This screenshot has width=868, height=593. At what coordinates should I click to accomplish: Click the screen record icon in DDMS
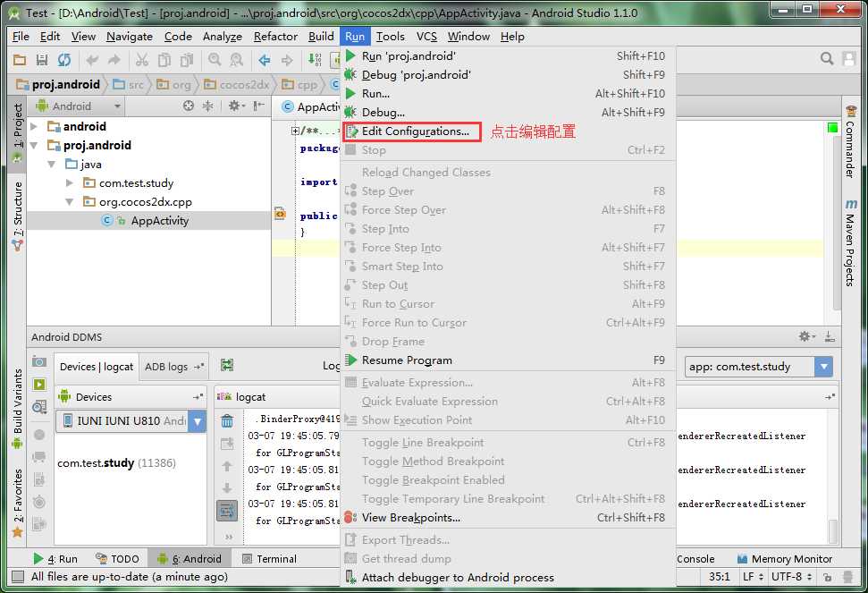point(39,385)
